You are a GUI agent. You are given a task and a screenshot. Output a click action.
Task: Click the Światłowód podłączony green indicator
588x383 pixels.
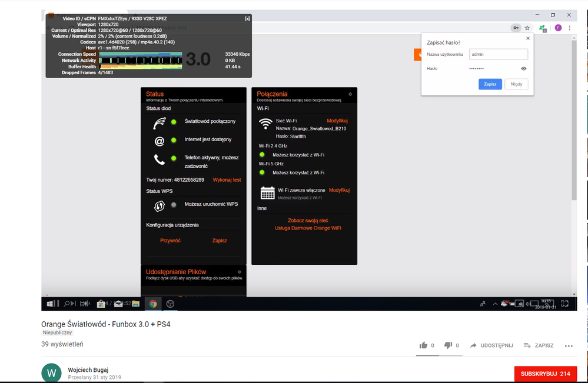(174, 122)
